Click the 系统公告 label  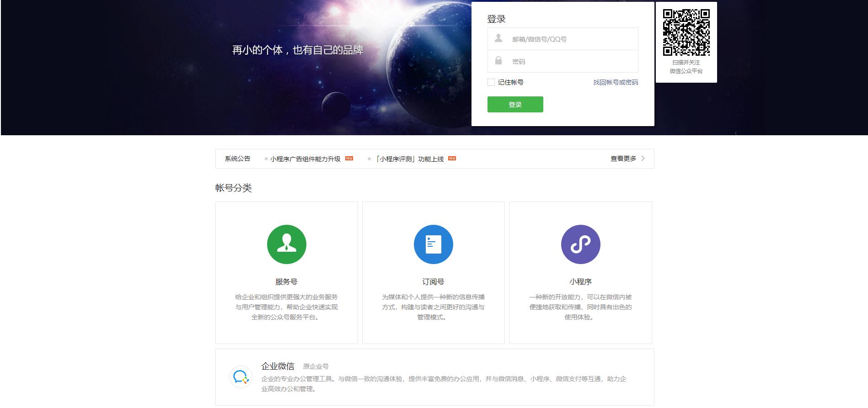237,159
